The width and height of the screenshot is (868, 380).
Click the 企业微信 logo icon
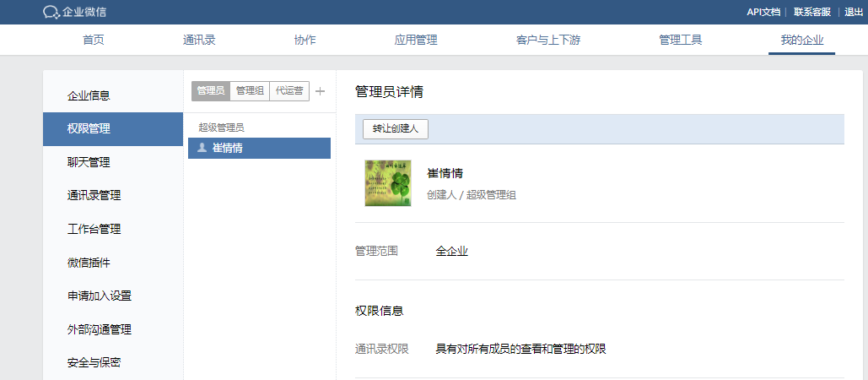tap(51, 12)
